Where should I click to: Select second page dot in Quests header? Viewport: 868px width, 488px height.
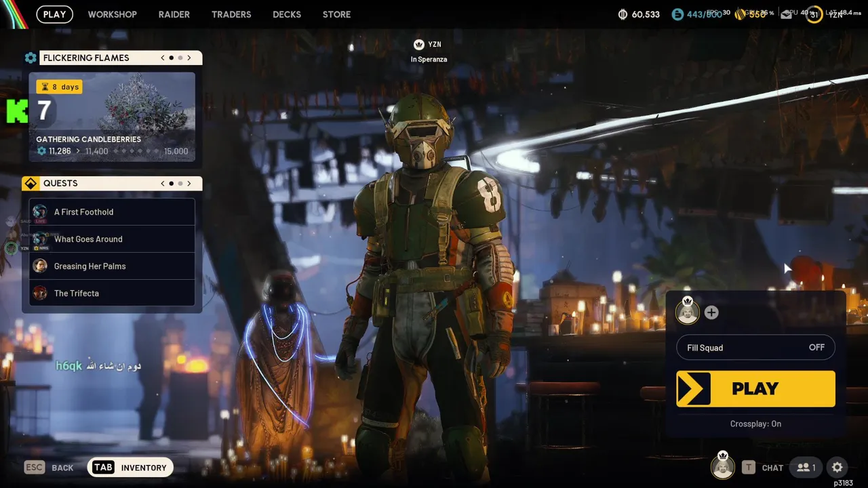[180, 183]
